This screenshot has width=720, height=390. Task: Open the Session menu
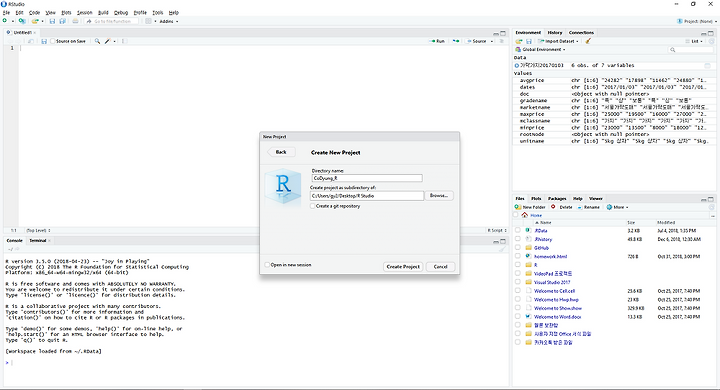click(x=84, y=12)
